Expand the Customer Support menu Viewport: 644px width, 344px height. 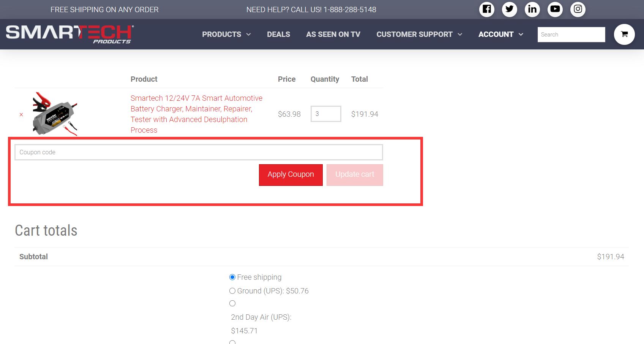pos(419,34)
